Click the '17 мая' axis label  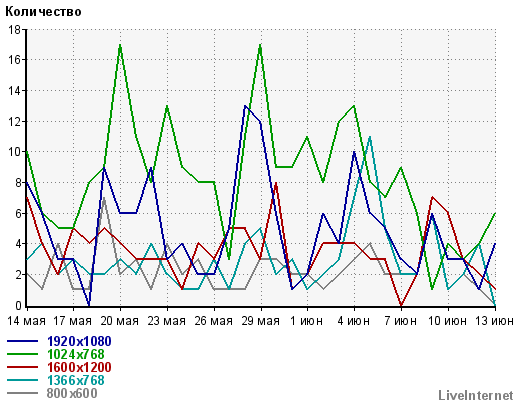(73, 321)
